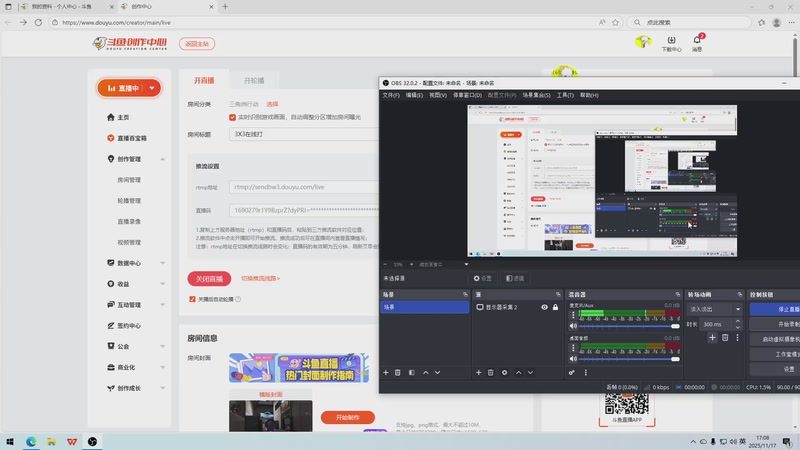Open scene filters icon in scenes panel toolbar
Viewport: 800px width, 450px height.
tap(412, 372)
